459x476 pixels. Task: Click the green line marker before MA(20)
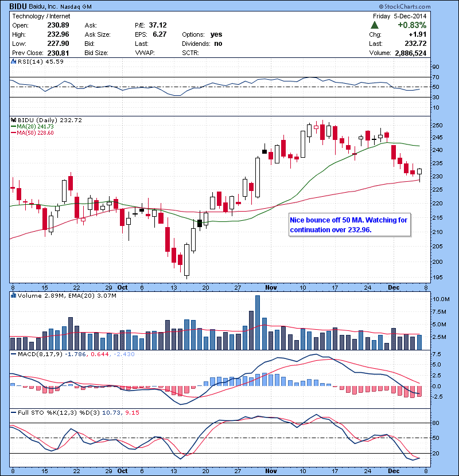(x=13, y=127)
